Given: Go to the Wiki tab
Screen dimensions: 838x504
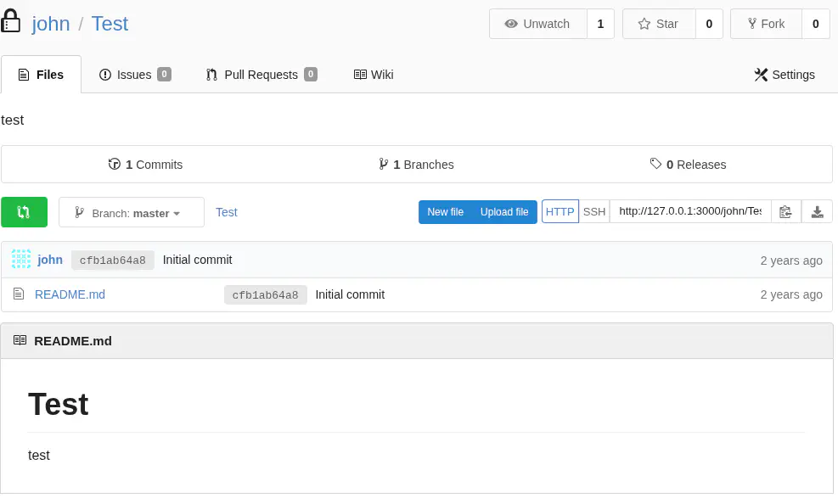Looking at the screenshot, I should click(374, 75).
